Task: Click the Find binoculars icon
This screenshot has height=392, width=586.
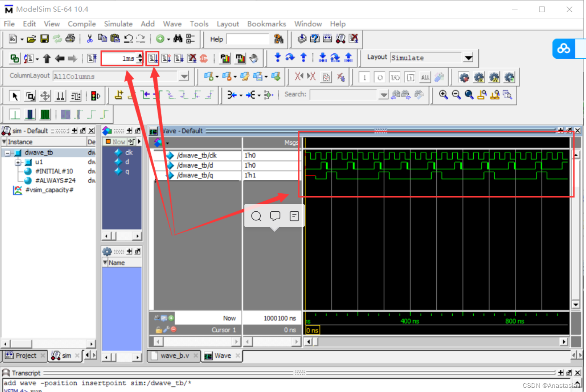Action: [x=178, y=39]
